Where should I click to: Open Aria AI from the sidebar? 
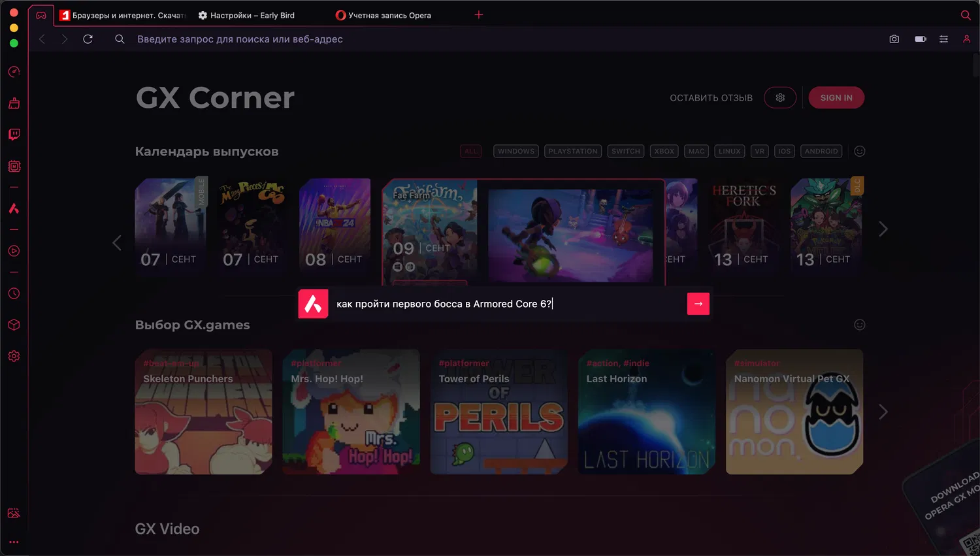(14, 208)
